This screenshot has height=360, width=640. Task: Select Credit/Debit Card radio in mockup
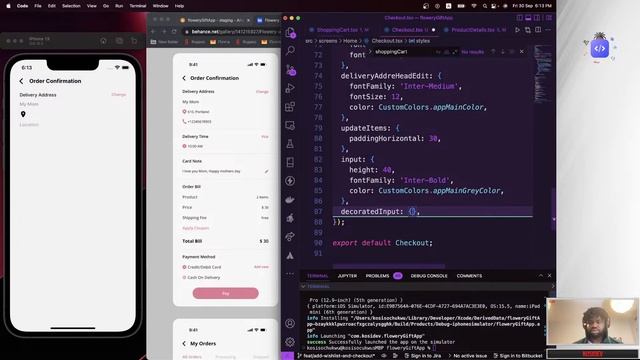[x=184, y=267]
